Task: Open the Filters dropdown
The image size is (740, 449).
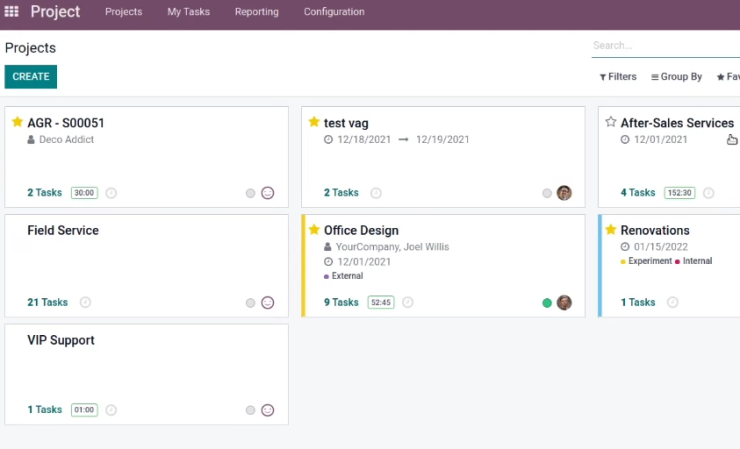Action: click(x=618, y=76)
